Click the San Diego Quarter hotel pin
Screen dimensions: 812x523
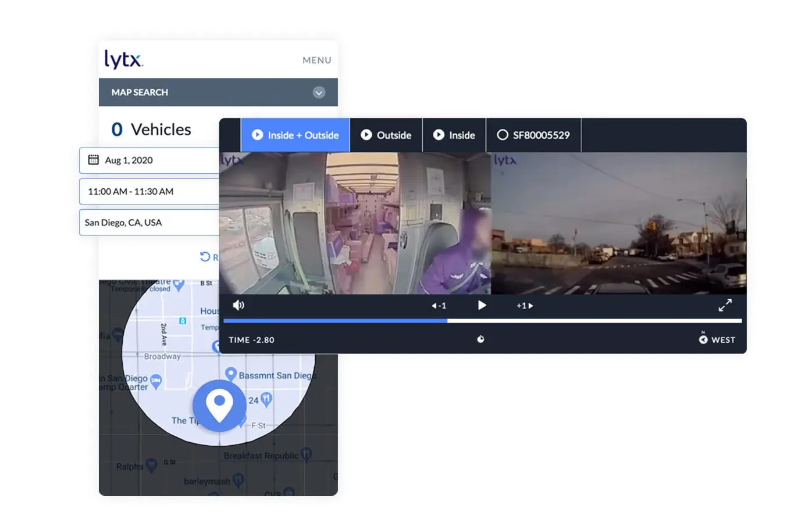pos(156,381)
